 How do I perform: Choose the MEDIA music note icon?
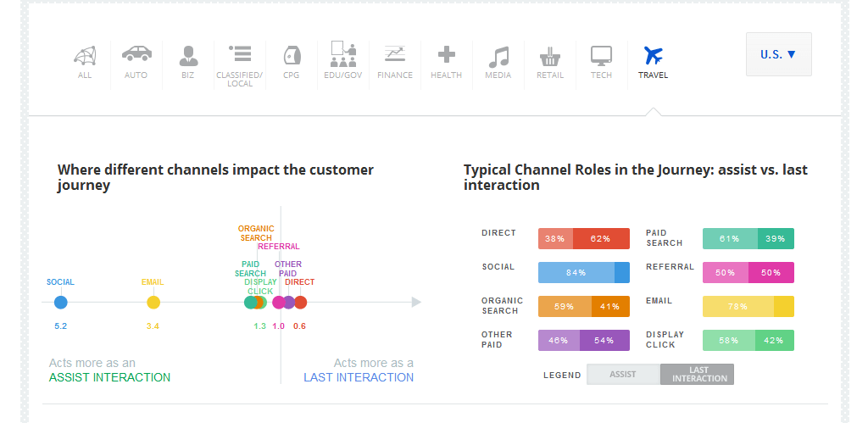tap(498, 56)
